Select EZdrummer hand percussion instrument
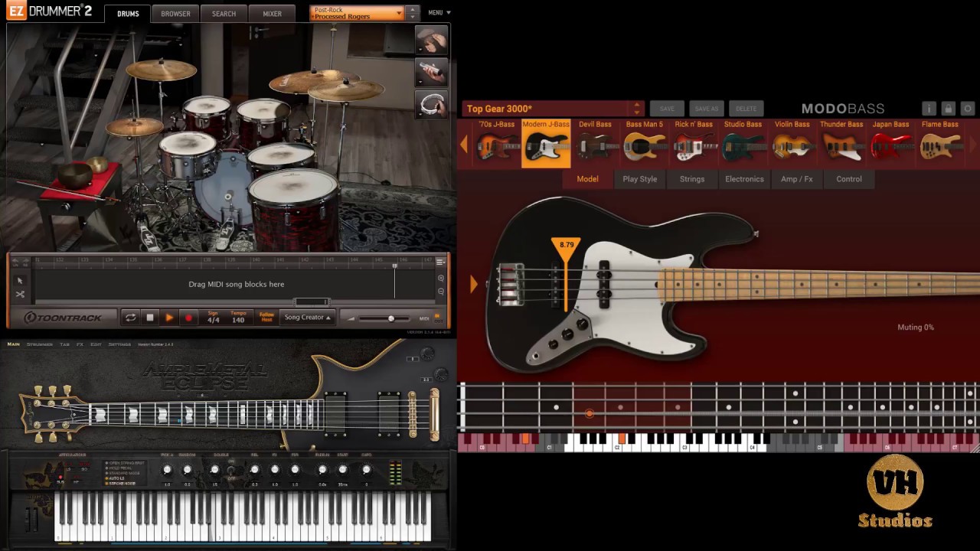980x551 pixels. pyautogui.click(x=431, y=41)
